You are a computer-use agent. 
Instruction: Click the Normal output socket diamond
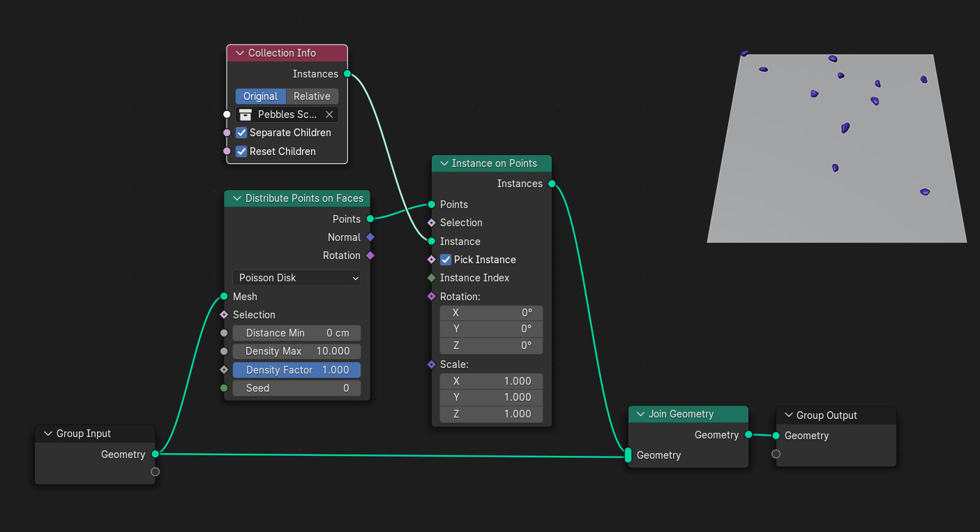(x=370, y=237)
